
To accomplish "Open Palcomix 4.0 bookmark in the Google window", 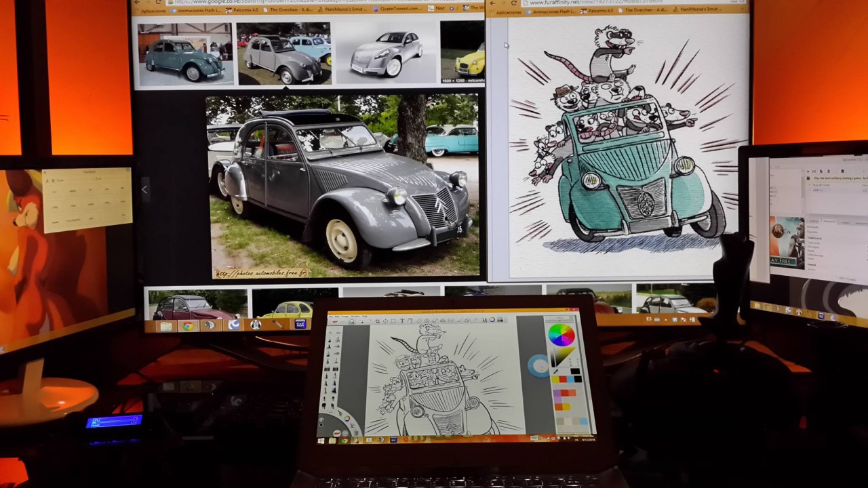I will click(240, 9).
